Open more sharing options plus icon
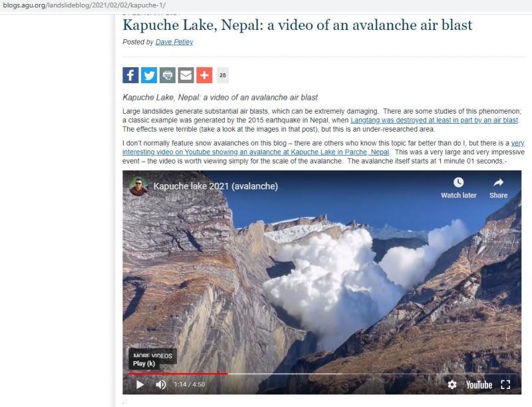Image resolution: width=532 pixels, height=407 pixels. pos(204,75)
